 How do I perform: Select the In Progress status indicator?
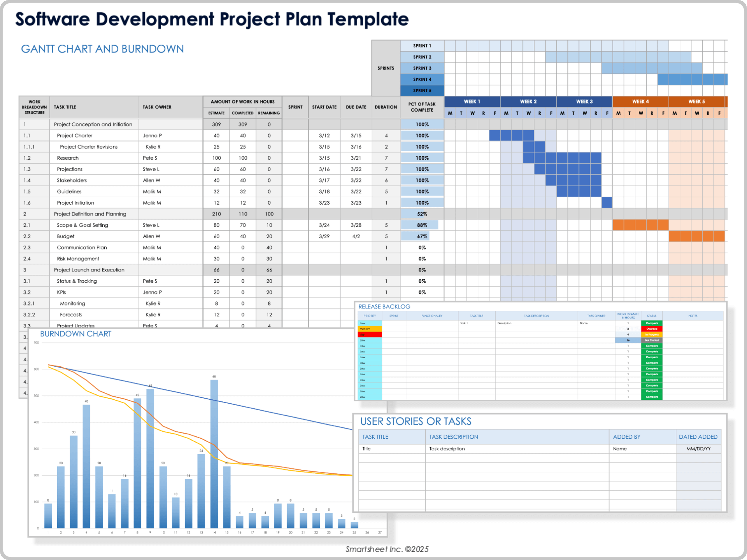tap(652, 334)
